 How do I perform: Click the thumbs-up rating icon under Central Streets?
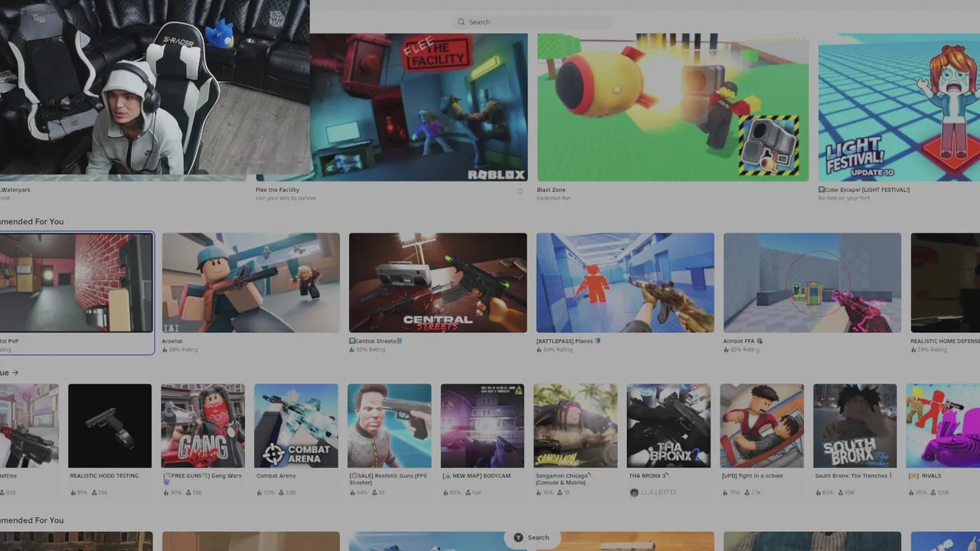coord(352,350)
